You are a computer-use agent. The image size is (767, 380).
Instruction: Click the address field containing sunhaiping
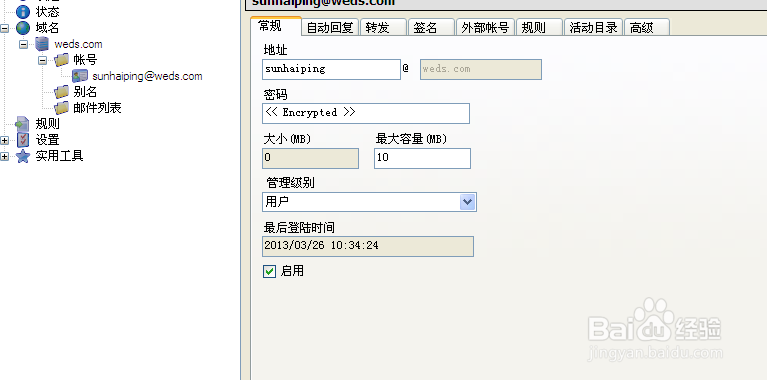pyautogui.click(x=331, y=69)
